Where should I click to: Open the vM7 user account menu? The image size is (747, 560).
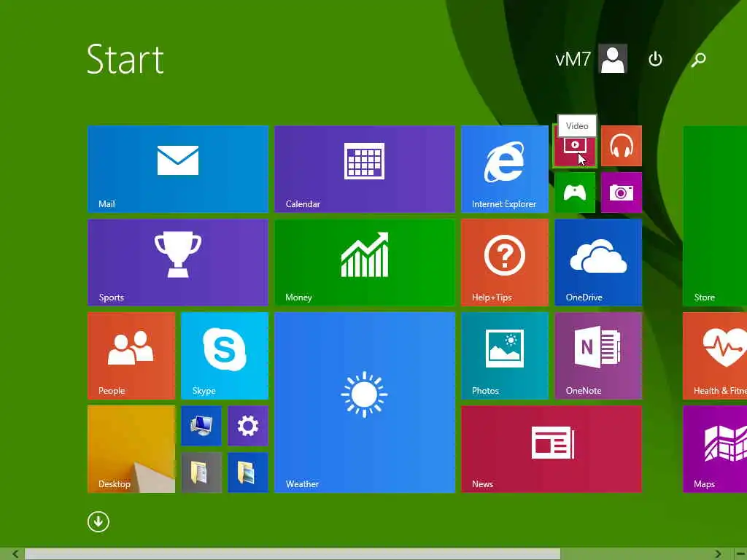pos(591,59)
